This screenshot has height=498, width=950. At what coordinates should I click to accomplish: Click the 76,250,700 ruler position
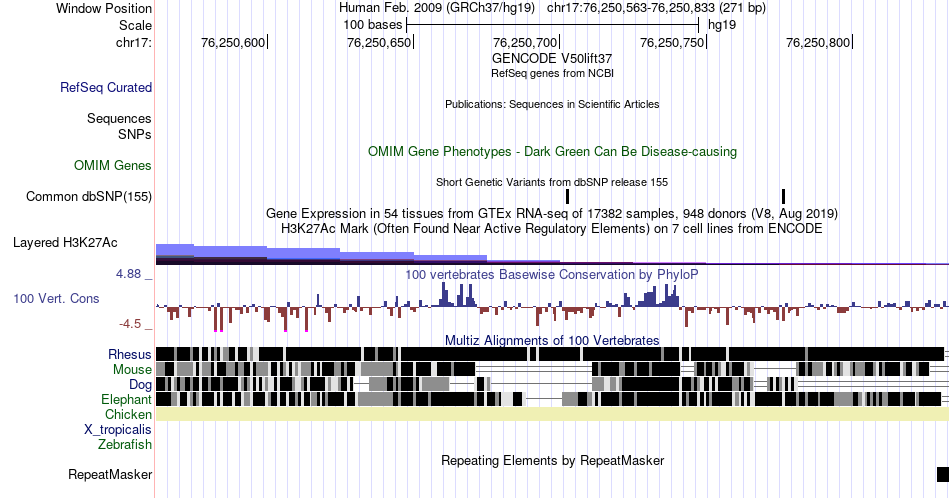click(525, 42)
